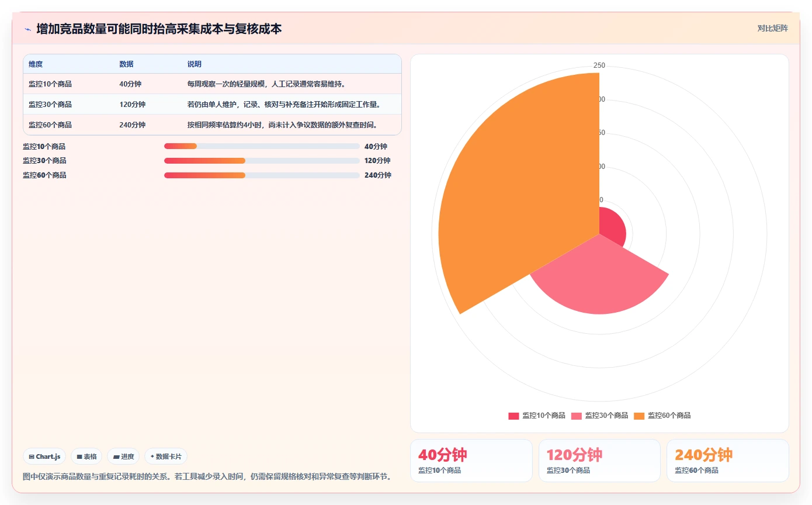Click the title 增加竞品数量可能同时抬高采集成本与复核成本
This screenshot has height=505, width=812.
point(159,29)
